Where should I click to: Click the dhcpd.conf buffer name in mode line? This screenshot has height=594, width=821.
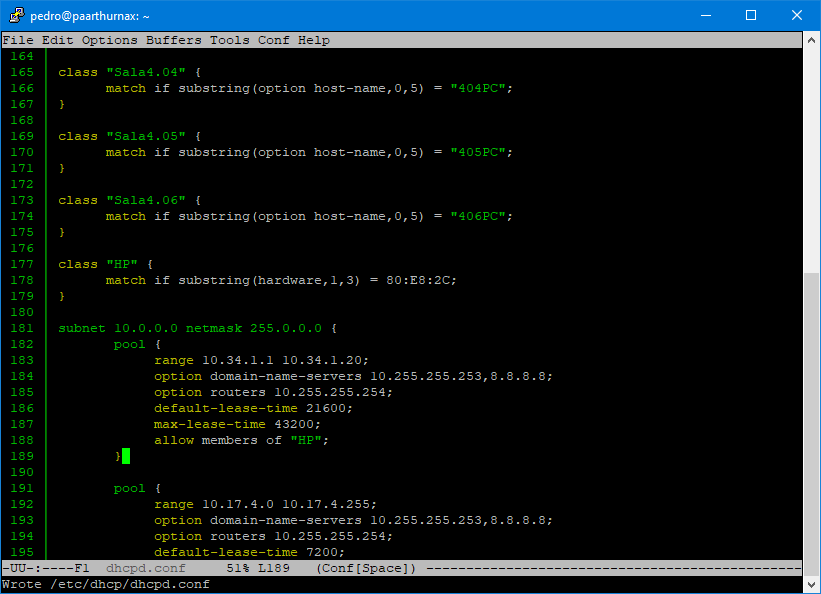pyautogui.click(x=145, y=567)
